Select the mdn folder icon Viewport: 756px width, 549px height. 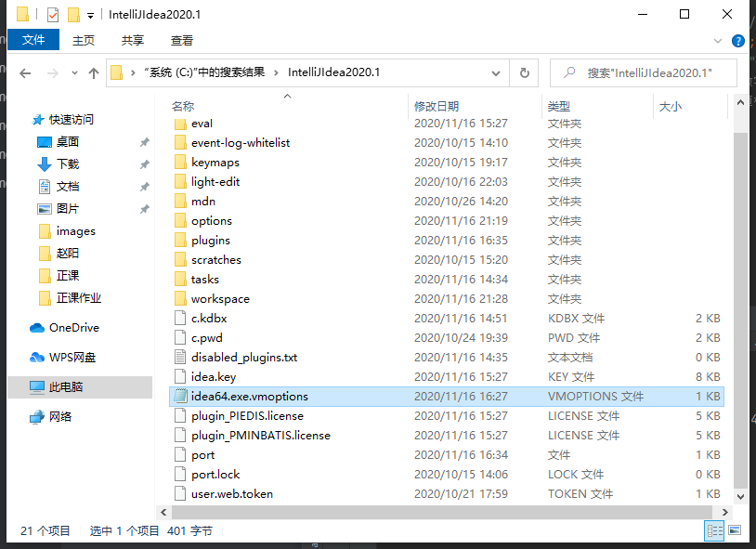click(x=180, y=202)
